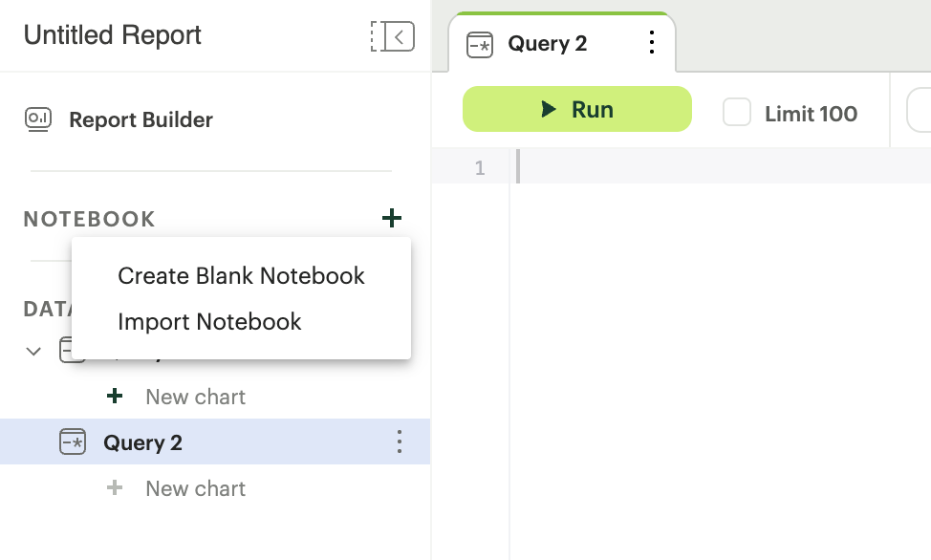Enable the Limit 100 checkbox
931x560 pixels.
pyautogui.click(x=737, y=113)
